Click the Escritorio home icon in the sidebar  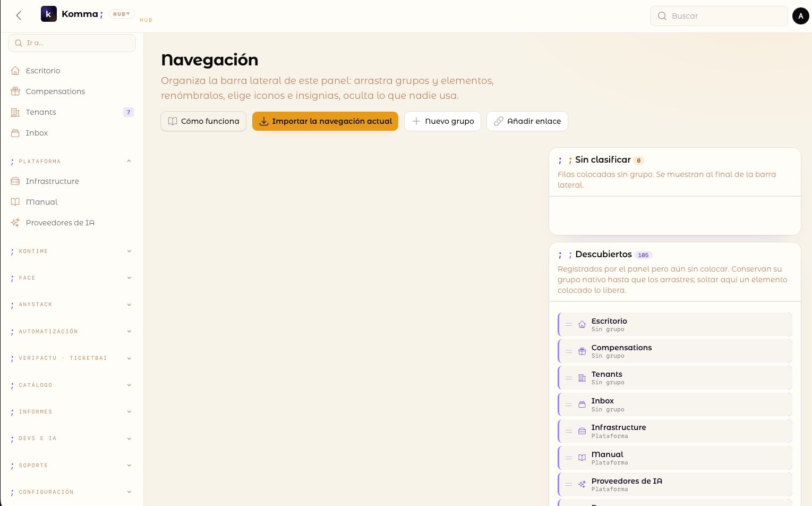(x=15, y=71)
